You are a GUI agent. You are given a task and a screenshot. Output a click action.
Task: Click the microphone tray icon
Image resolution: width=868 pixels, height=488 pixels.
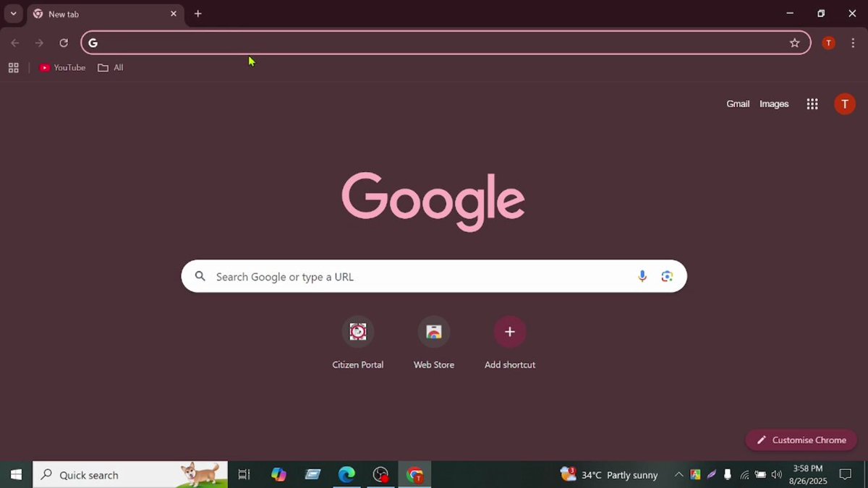coord(728,475)
